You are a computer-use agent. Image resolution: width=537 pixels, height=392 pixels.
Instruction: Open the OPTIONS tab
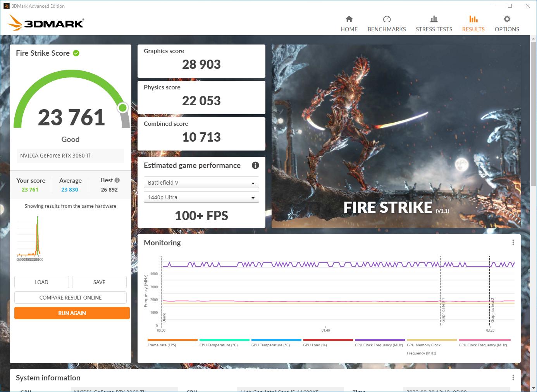click(x=507, y=24)
